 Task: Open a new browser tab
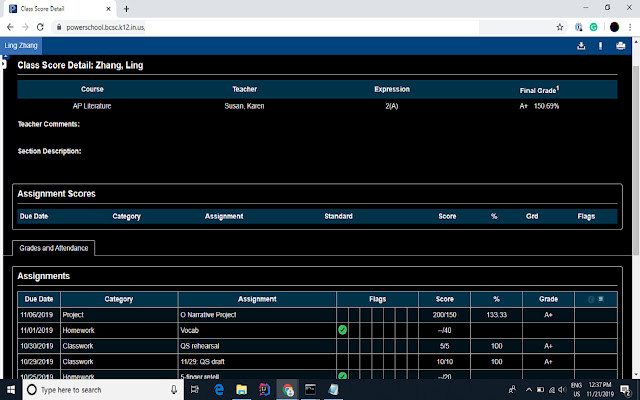coord(126,9)
